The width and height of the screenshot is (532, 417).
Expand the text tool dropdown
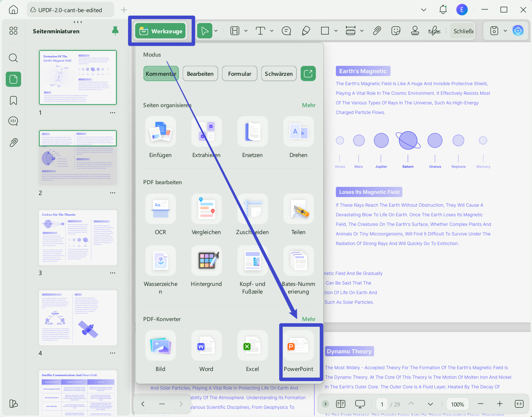(x=272, y=31)
